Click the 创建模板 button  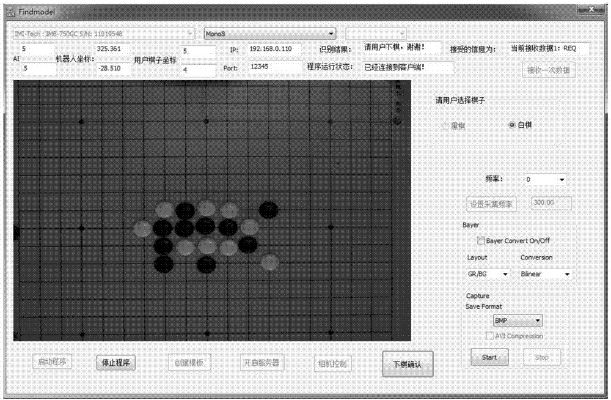tap(189, 363)
